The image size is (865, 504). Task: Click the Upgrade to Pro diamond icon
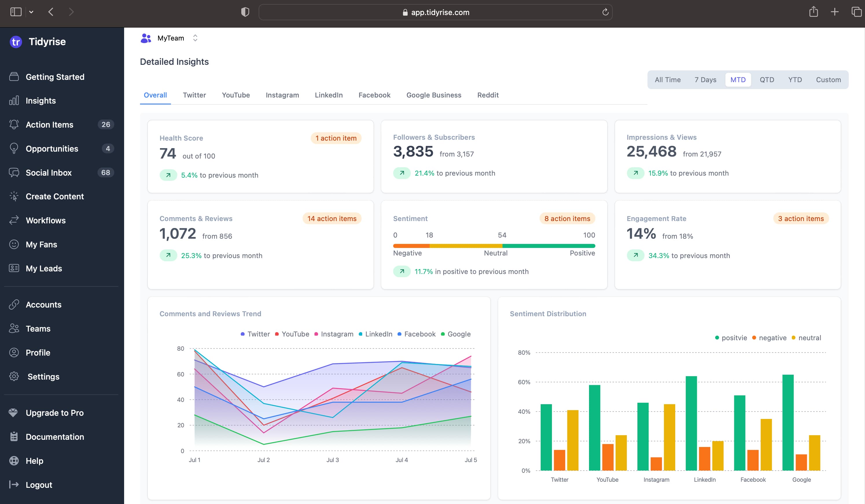[13, 413]
